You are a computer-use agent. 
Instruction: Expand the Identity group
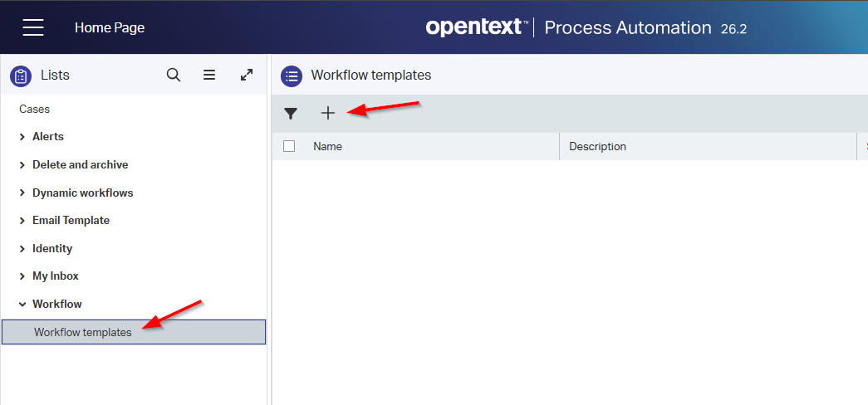click(x=22, y=249)
